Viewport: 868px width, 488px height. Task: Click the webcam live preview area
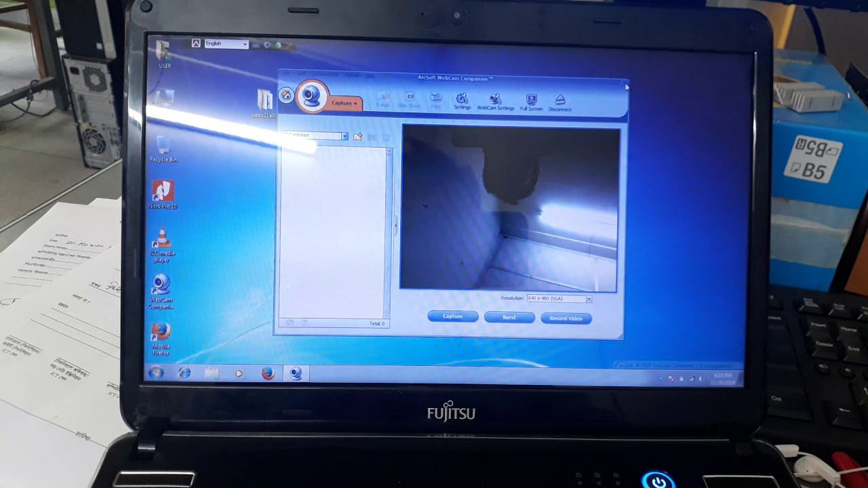tap(509, 207)
